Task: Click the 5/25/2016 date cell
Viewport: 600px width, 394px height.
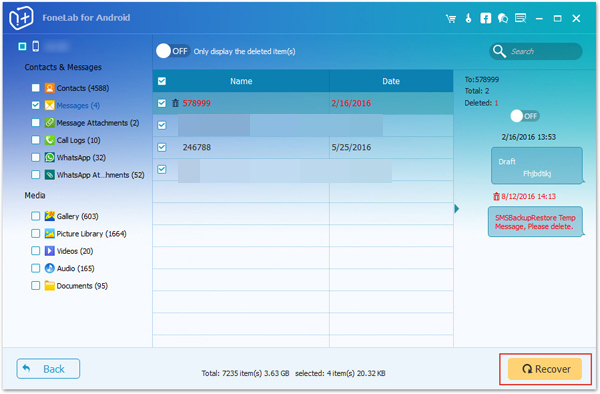Action: click(351, 147)
